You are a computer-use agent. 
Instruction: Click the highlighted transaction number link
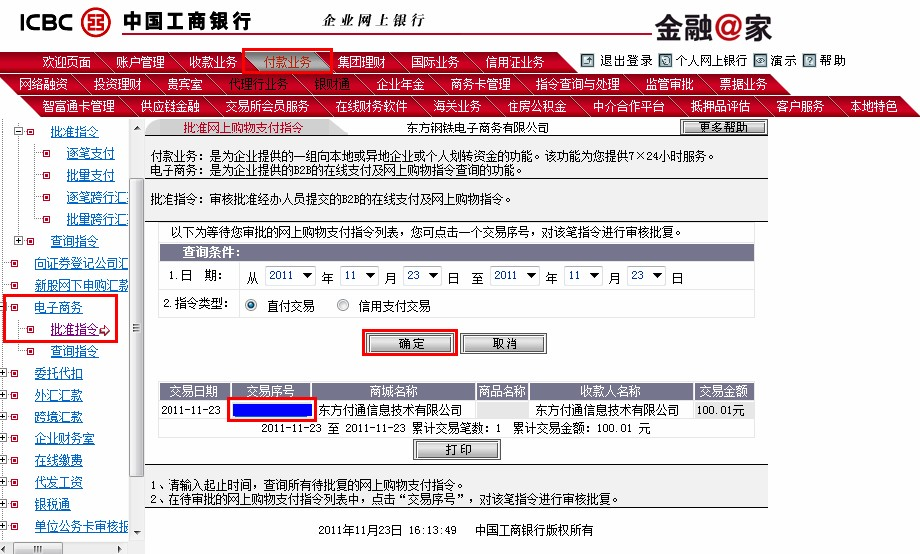click(x=272, y=410)
